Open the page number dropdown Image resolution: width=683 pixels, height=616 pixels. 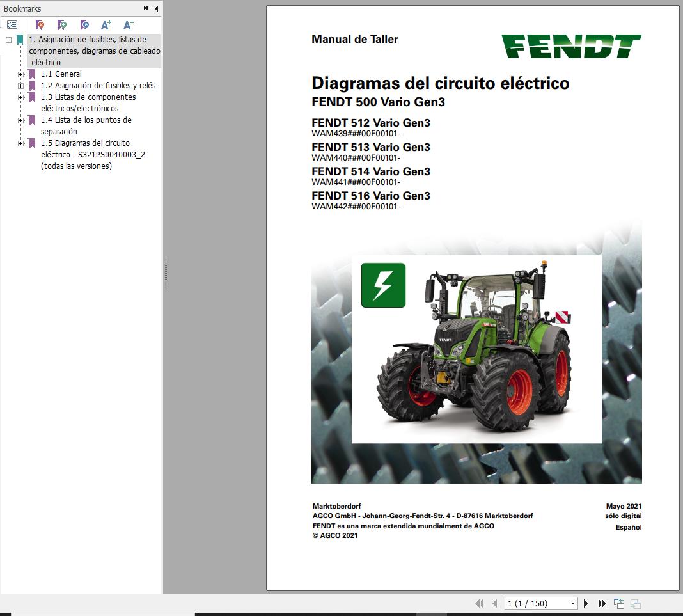tap(573, 603)
